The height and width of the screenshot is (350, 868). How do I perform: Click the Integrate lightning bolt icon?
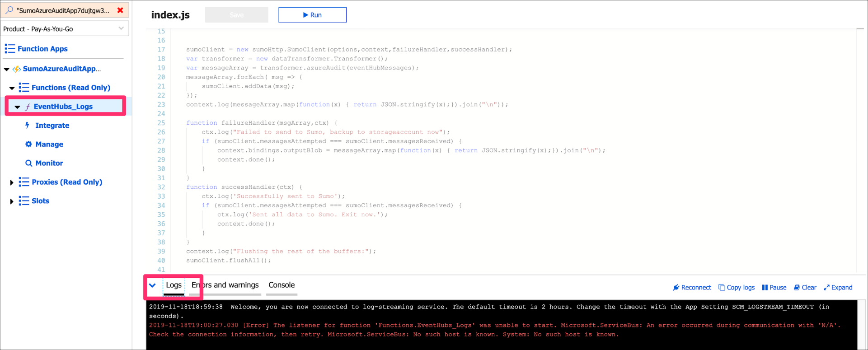(28, 126)
